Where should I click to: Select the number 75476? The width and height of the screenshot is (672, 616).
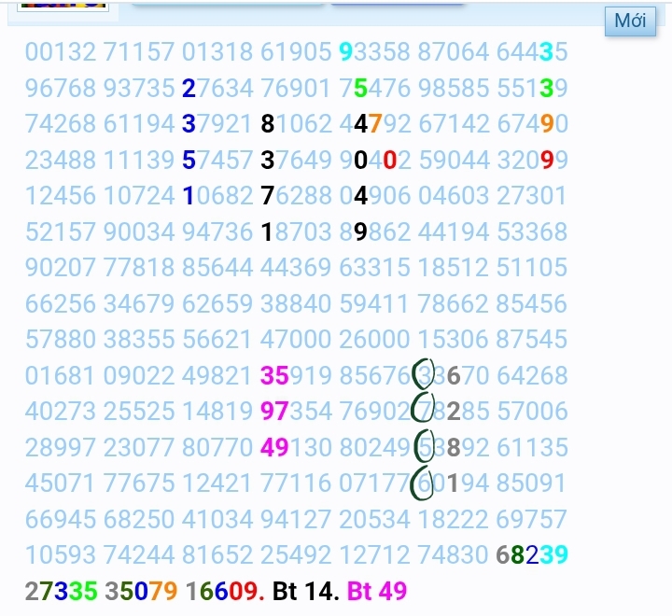[374, 88]
